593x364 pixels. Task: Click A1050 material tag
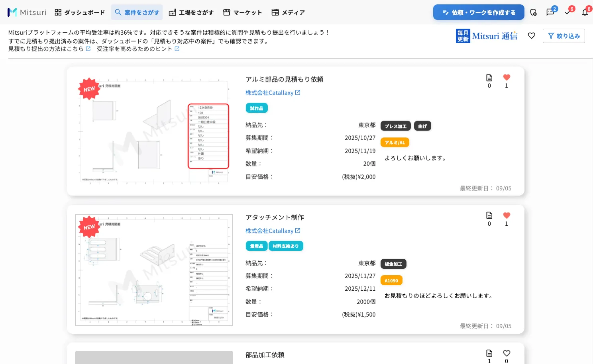pyautogui.click(x=391, y=280)
